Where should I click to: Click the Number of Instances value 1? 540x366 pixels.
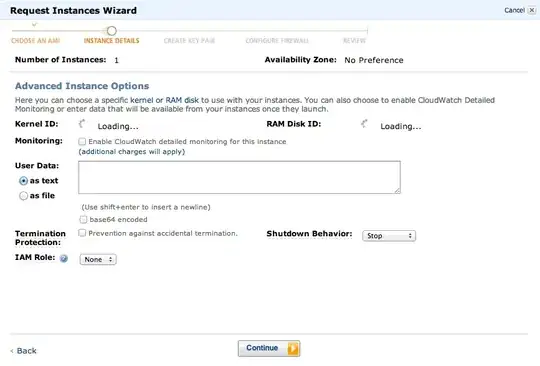[116, 60]
